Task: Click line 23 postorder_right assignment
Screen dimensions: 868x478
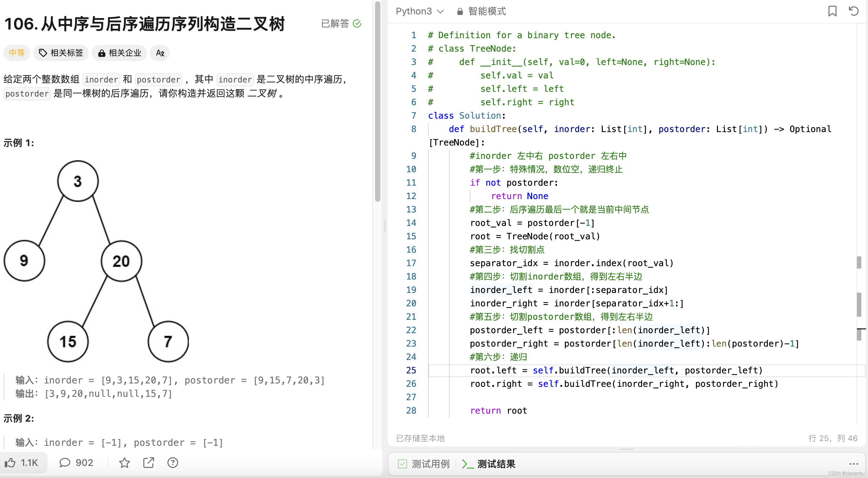Action: point(634,343)
